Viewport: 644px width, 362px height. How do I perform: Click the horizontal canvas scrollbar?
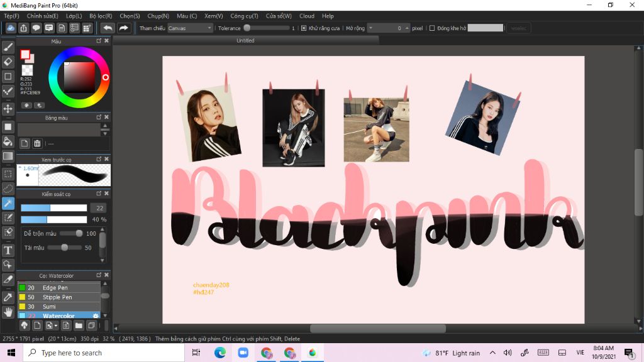coord(377,328)
